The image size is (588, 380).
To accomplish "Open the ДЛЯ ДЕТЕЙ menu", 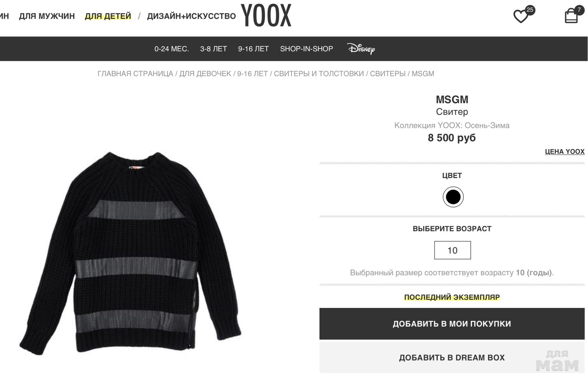I will (x=108, y=16).
